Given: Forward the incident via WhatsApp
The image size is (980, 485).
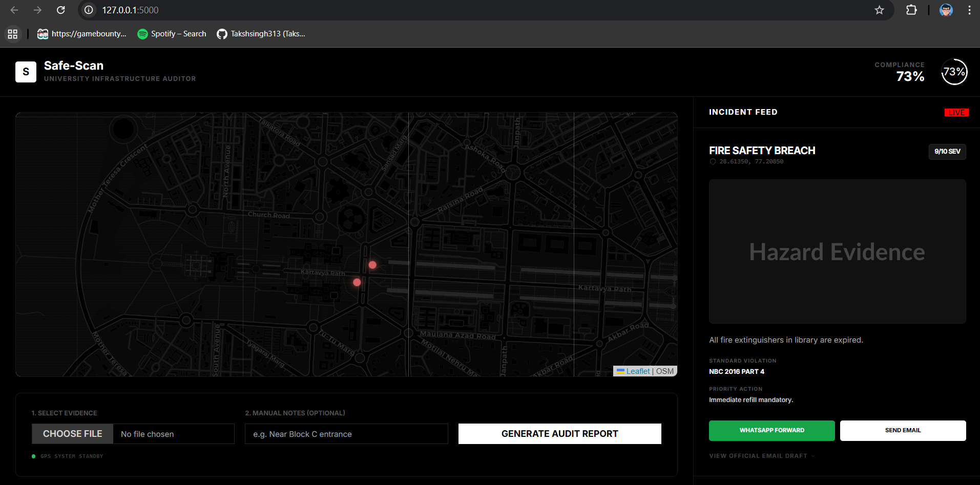Looking at the screenshot, I should pos(772,430).
